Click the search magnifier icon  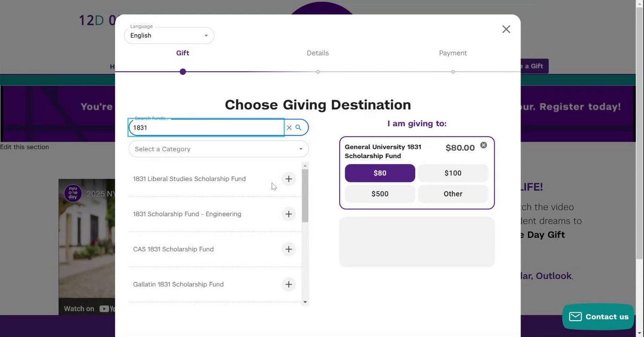coord(298,127)
